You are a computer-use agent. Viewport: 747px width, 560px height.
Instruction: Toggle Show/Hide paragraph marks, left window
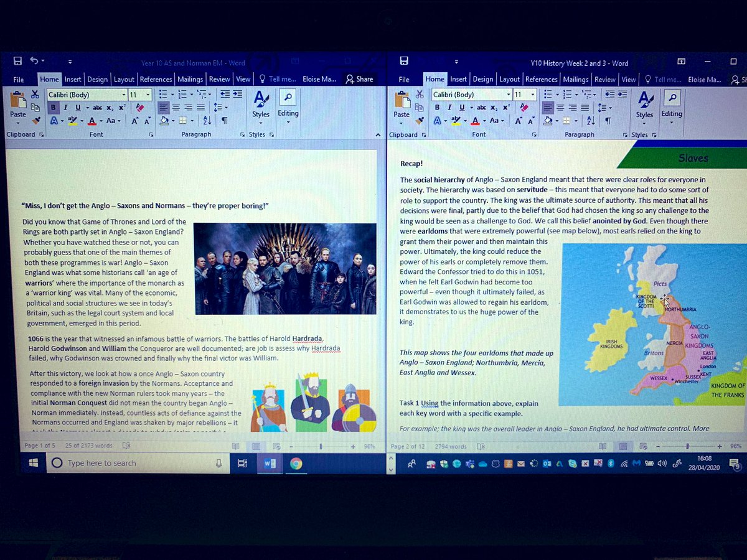point(224,121)
